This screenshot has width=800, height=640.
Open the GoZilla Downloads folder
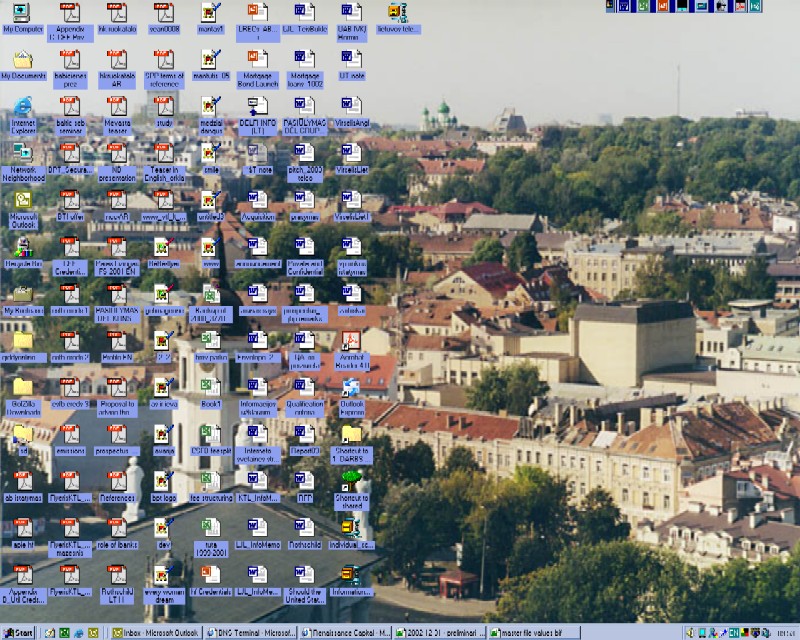coord(22,386)
